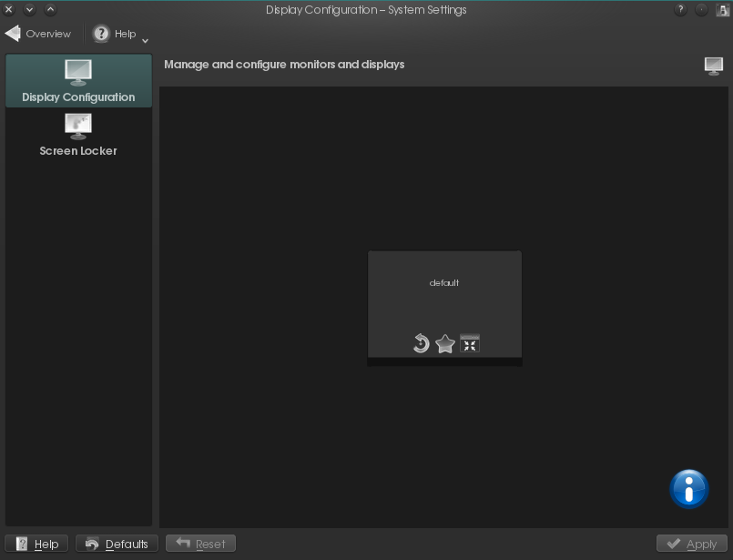Click the monitor icon in the header's right corner
The height and width of the screenshot is (560, 733).
714,66
